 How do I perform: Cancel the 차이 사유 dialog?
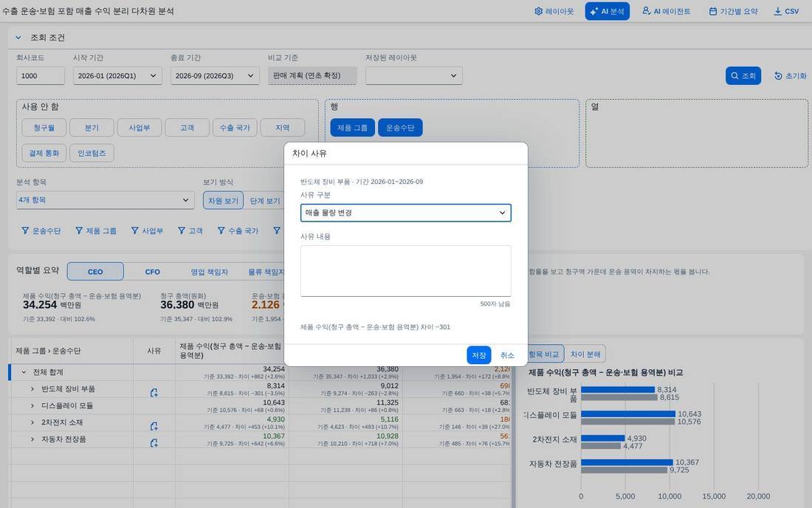507,354
